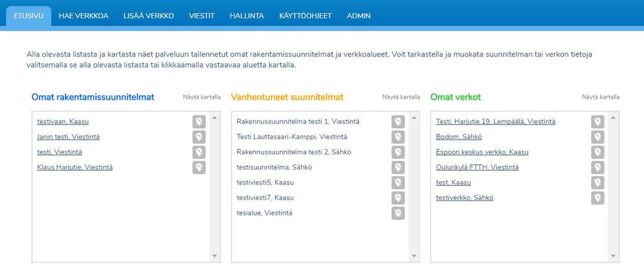The height and width of the screenshot is (267, 644).
Task: Open Janin testi, Viestintä link
Action: (x=68, y=136)
